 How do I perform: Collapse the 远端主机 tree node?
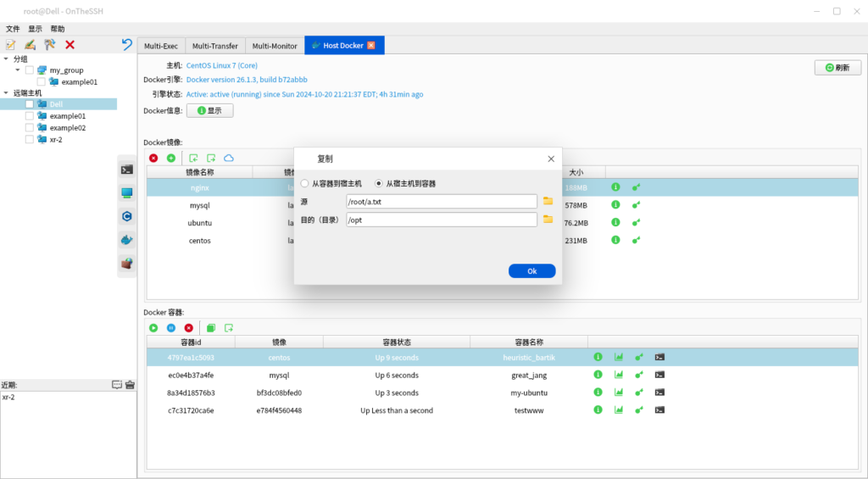coord(6,93)
